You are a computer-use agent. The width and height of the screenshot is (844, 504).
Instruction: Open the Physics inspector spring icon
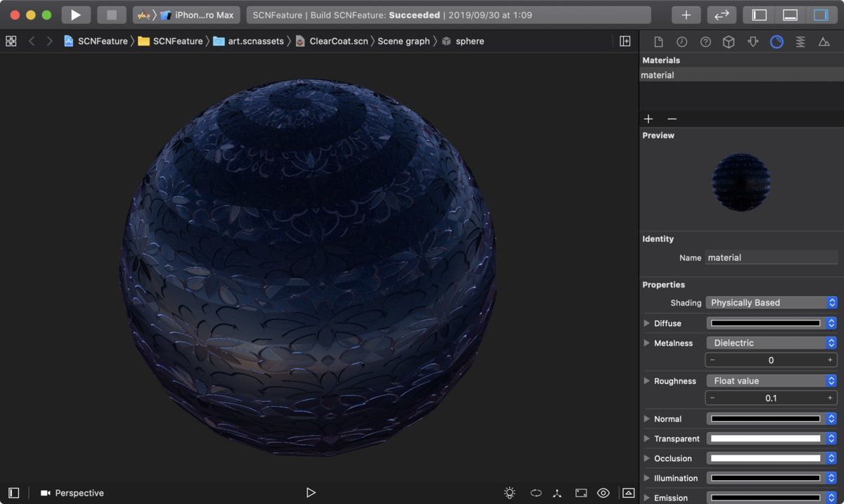pyautogui.click(x=800, y=42)
